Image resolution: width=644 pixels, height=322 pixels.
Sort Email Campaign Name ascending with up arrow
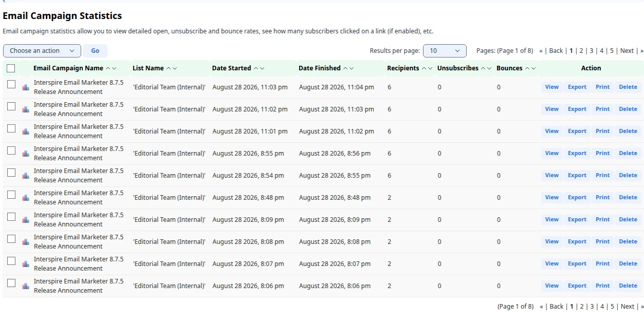108,68
